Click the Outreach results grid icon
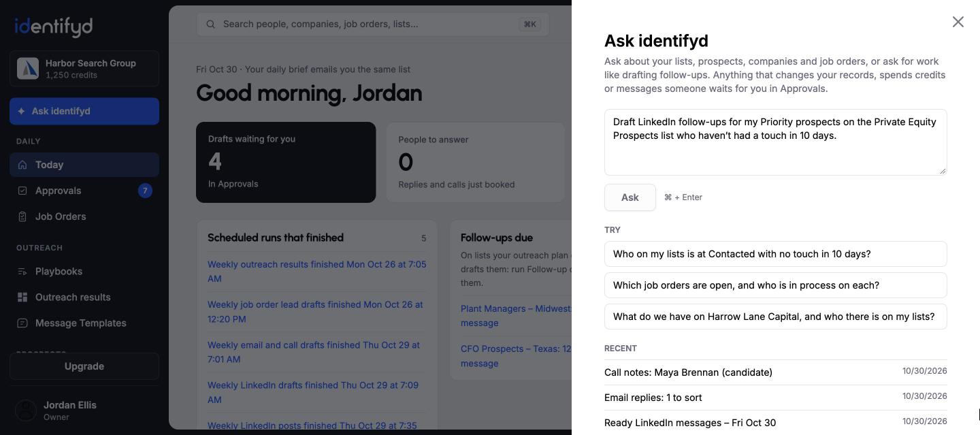The image size is (980, 435). coord(22,297)
